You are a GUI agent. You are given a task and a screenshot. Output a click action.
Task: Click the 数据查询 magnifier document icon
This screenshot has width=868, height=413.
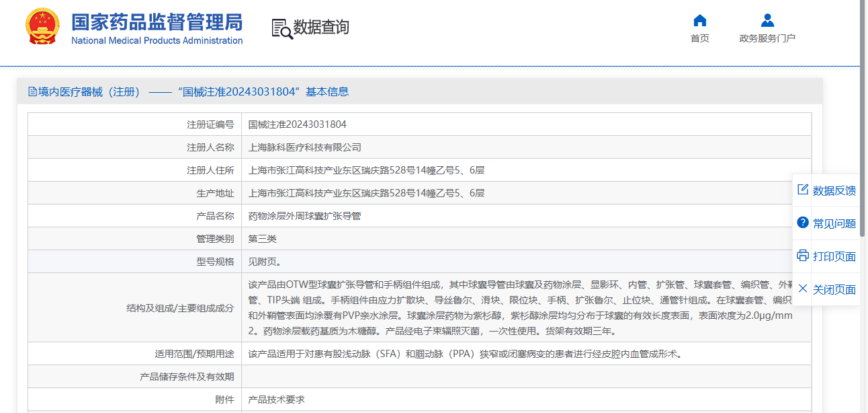coord(282,29)
